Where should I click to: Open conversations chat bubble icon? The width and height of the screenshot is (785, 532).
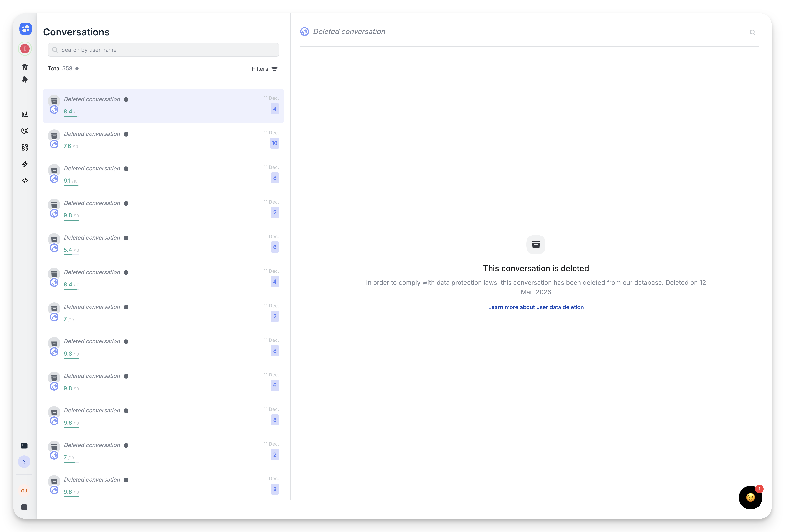click(x=25, y=131)
